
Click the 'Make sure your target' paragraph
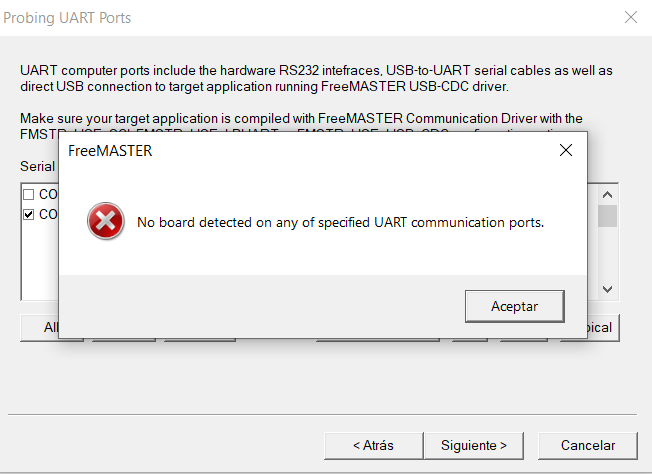tap(300, 118)
